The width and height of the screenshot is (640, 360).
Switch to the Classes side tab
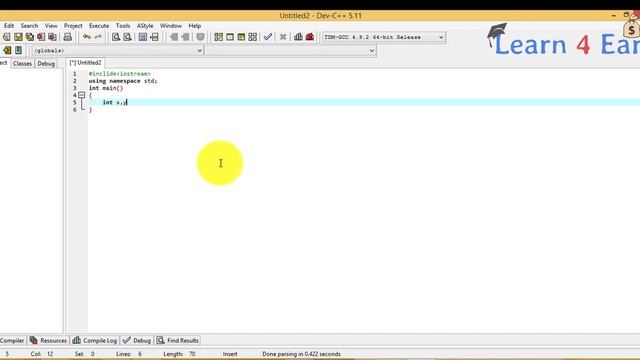pos(22,64)
